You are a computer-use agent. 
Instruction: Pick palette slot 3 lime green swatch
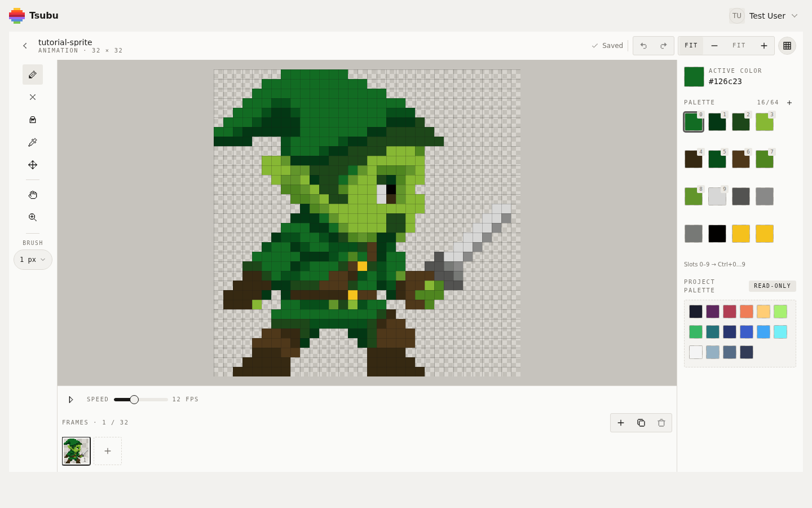click(x=765, y=122)
